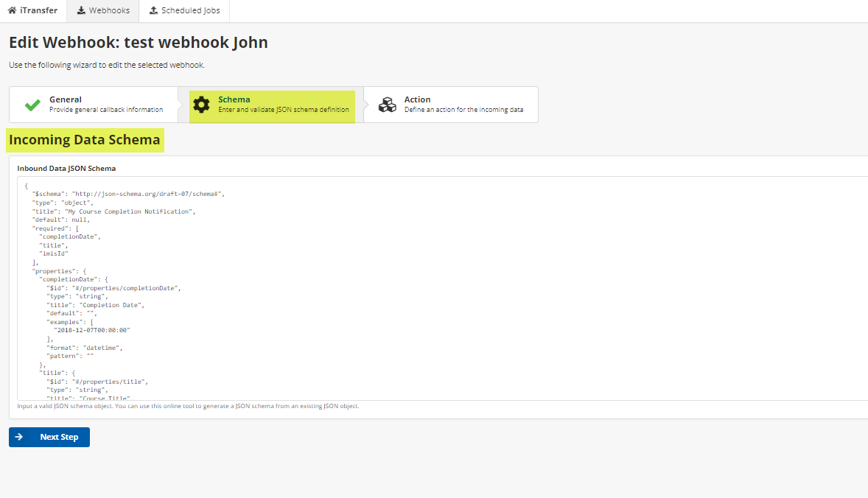The image size is (868, 498).
Task: Click the download icon on Webhooks tab
Action: coord(81,11)
